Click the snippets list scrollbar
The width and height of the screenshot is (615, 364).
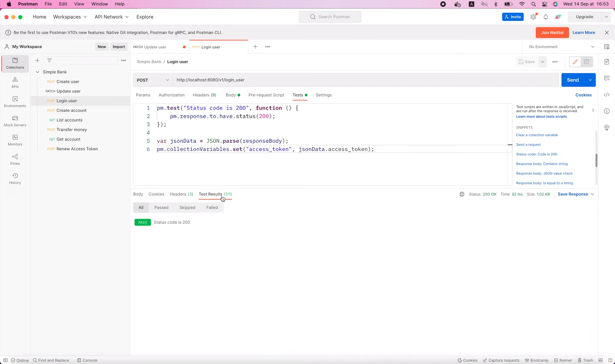[596, 160]
